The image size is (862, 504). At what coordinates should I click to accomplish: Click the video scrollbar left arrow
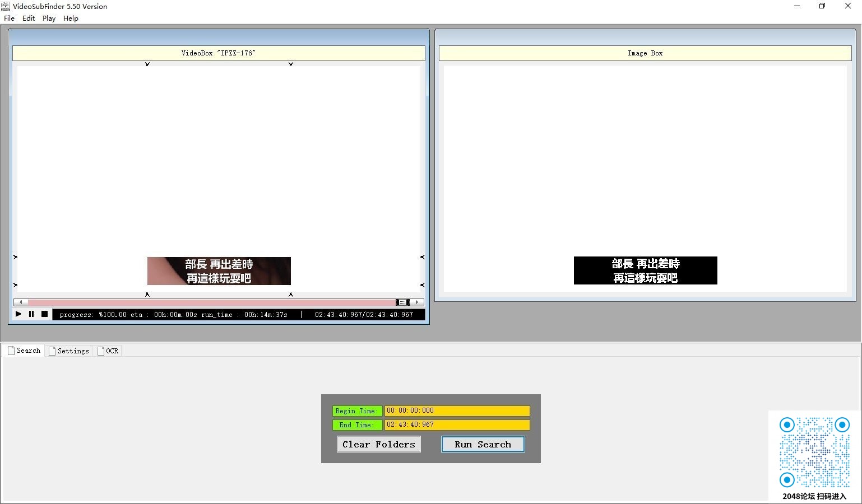click(x=21, y=302)
